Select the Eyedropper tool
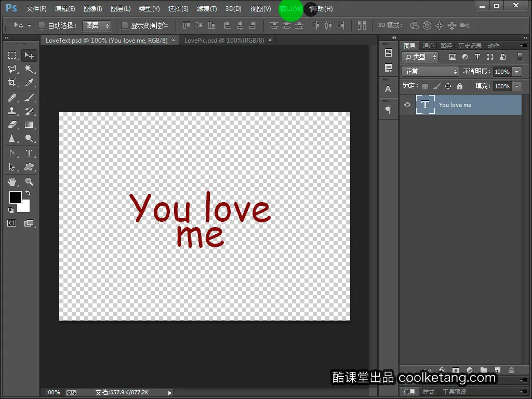 coord(29,83)
